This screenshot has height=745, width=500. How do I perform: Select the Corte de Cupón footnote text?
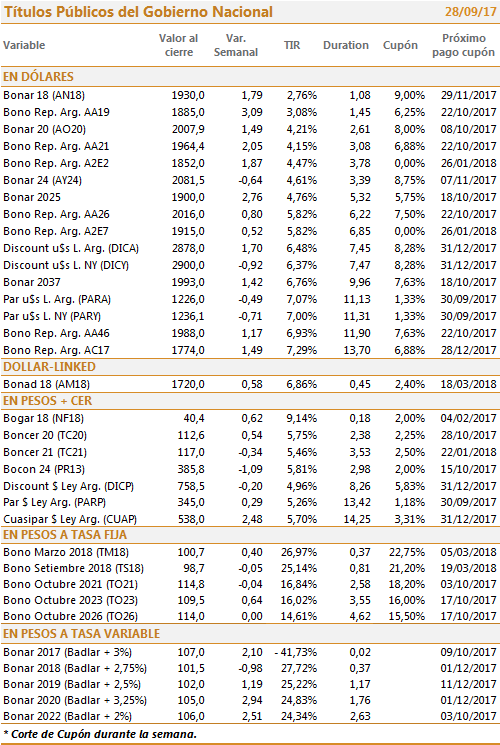click(x=100, y=734)
